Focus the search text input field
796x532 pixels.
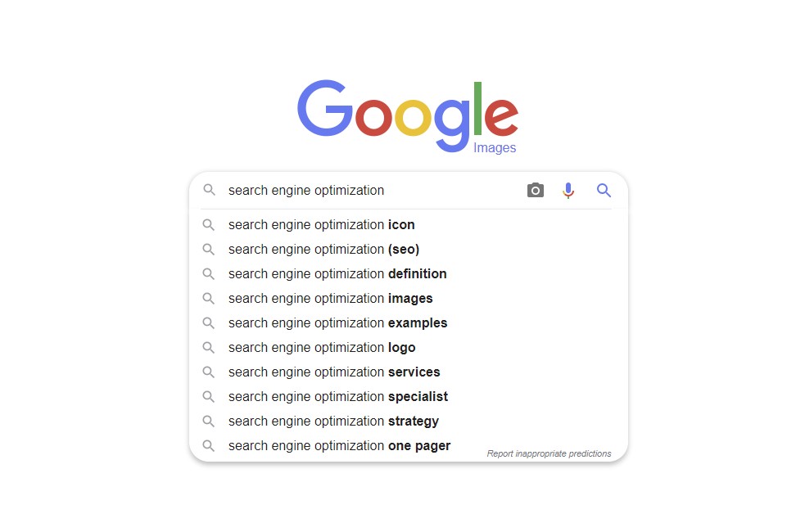(373, 190)
